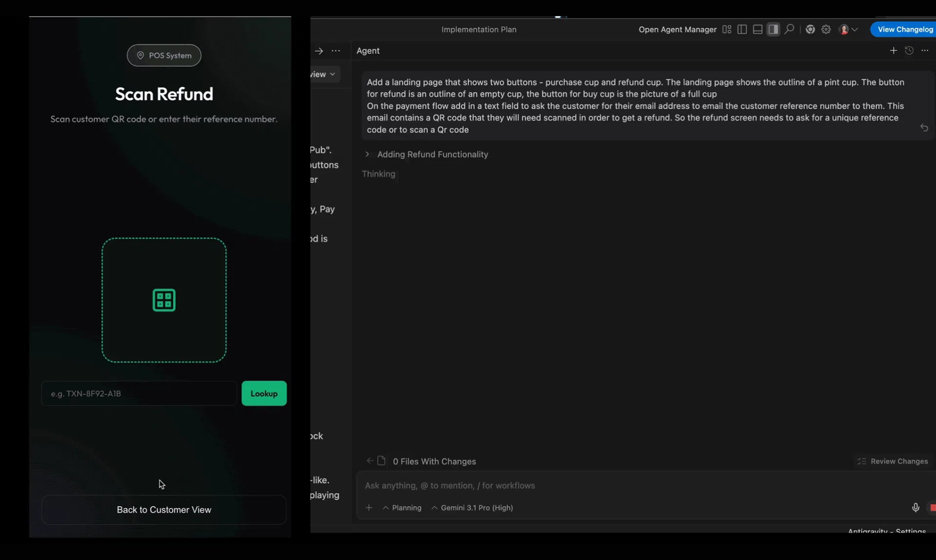This screenshot has height=560, width=936.
Task: Open Agent Manager from the title bar
Action: (677, 29)
